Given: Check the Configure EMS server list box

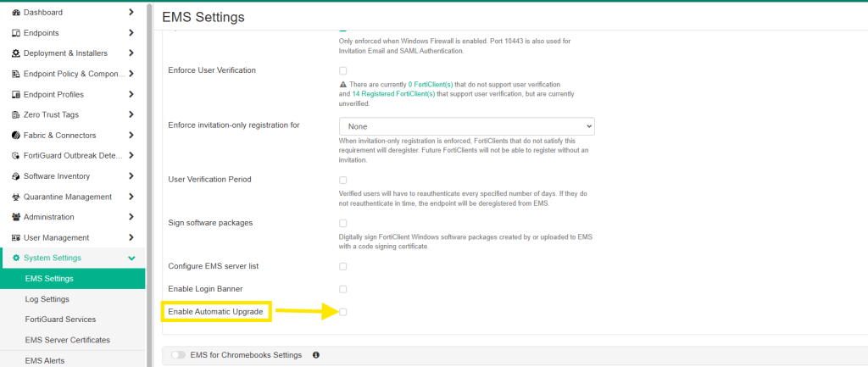Looking at the screenshot, I should (343, 267).
